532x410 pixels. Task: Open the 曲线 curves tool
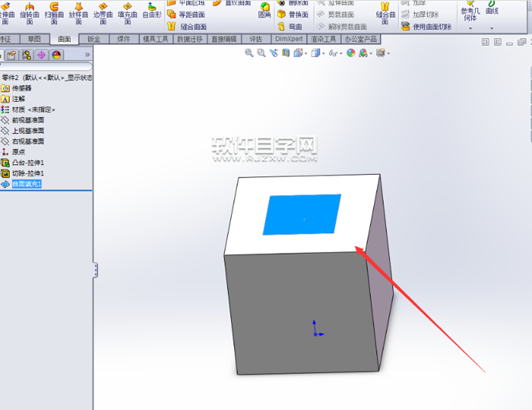tap(492, 8)
